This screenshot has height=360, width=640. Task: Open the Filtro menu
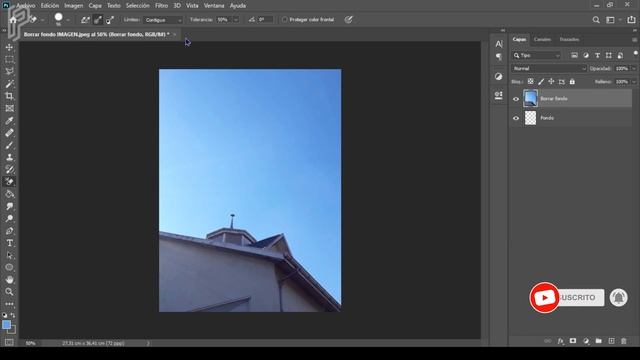[x=161, y=6]
